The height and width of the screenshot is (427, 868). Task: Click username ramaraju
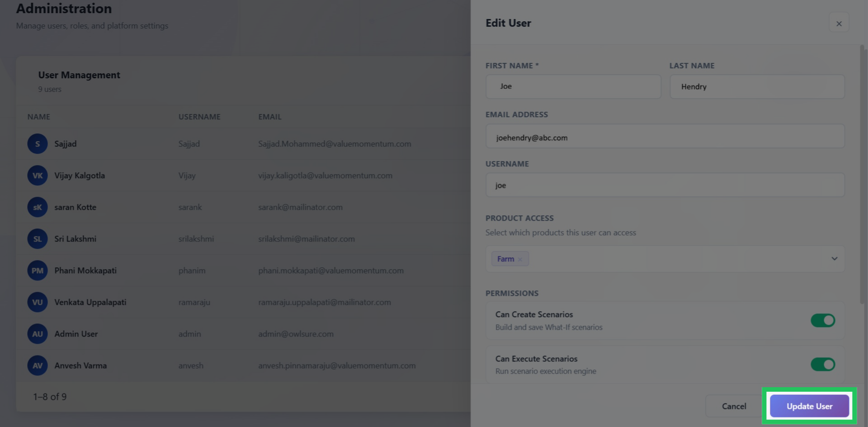[194, 302]
